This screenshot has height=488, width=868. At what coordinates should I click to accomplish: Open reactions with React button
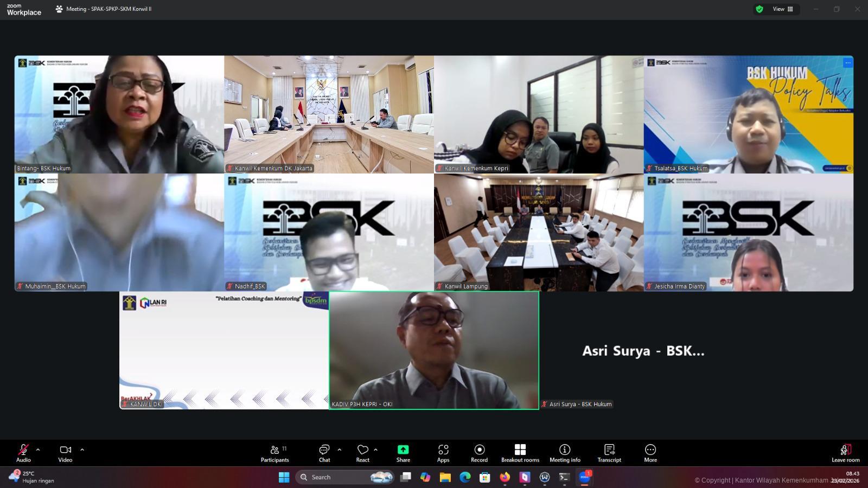coord(362,453)
